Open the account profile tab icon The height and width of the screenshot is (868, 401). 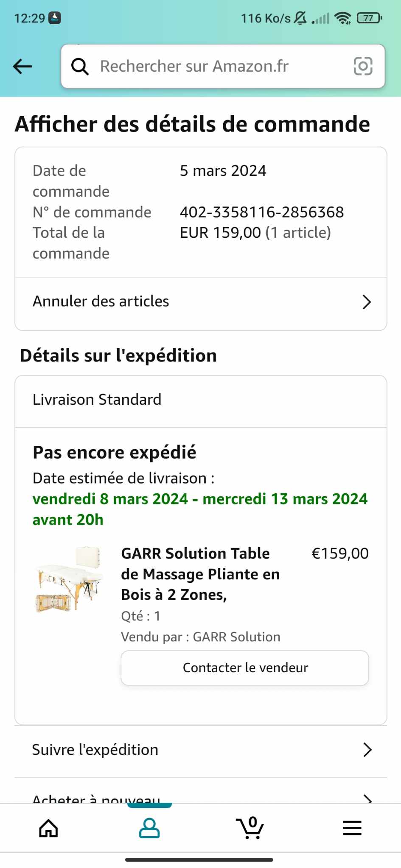[x=149, y=828]
